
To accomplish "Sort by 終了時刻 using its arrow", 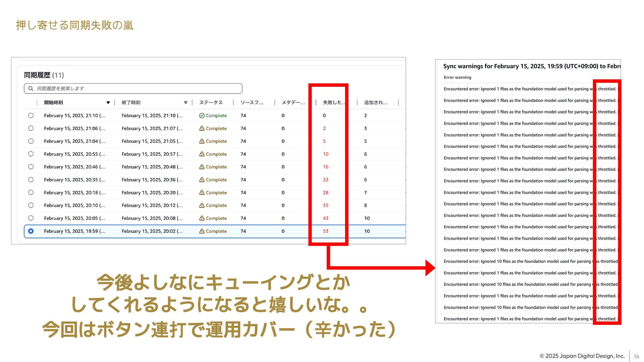I will (x=185, y=103).
